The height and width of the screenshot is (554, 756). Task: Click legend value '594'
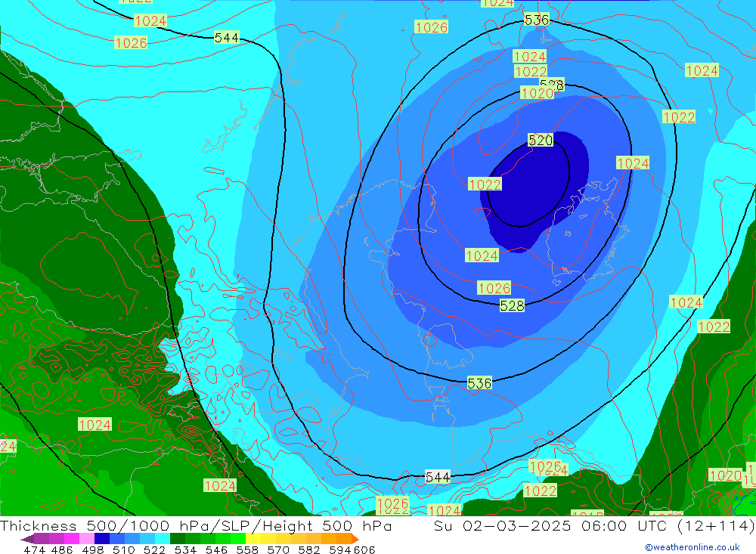(340, 549)
